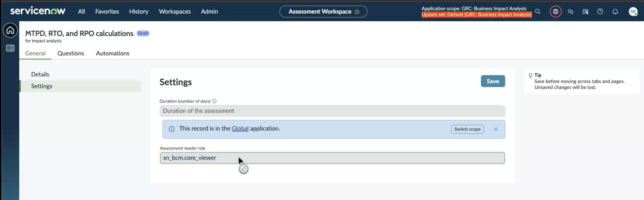The image size is (644, 200).
Task: Click the 'Assessment reader role' label
Action: [183, 148]
